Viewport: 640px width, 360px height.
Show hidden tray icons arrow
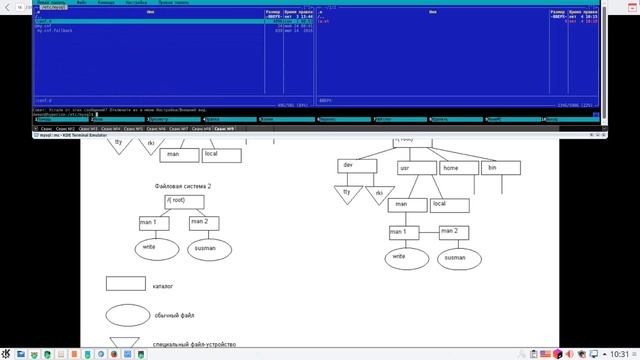coord(604,354)
